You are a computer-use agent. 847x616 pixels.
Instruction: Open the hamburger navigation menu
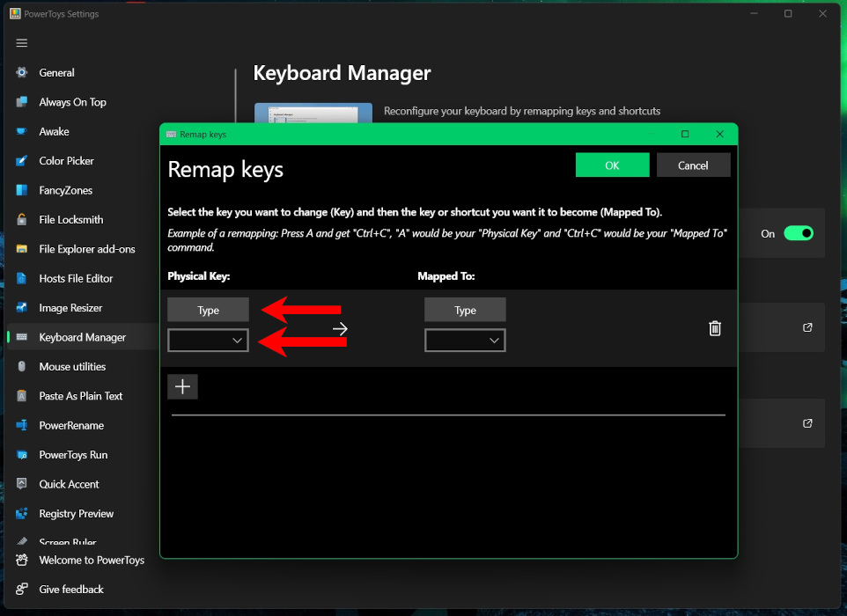tap(21, 42)
